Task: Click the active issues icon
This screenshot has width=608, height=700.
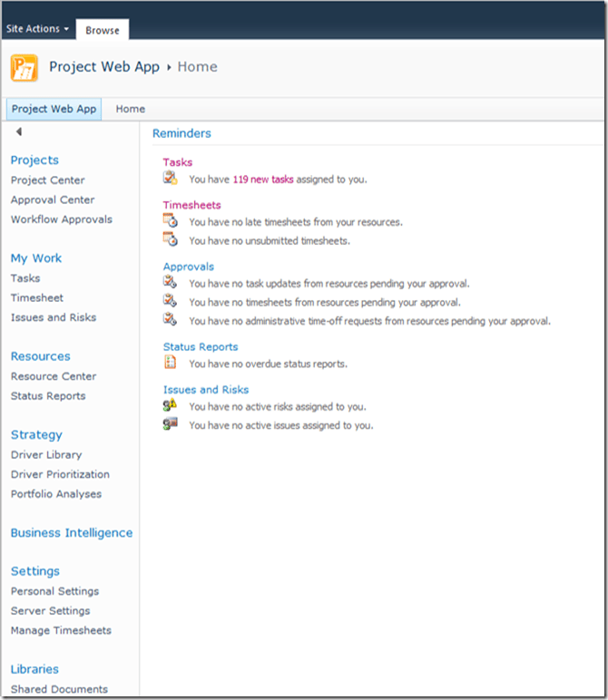Action: 170,424
